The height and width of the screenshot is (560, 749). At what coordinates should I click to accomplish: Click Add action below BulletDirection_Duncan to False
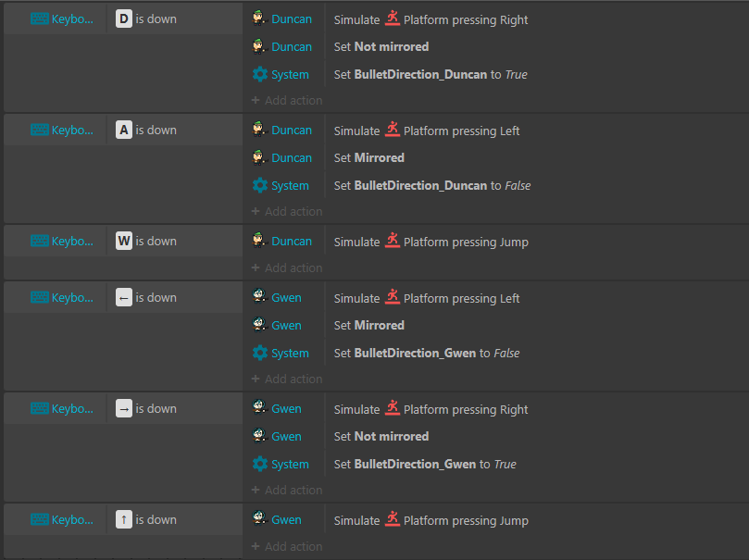(287, 211)
